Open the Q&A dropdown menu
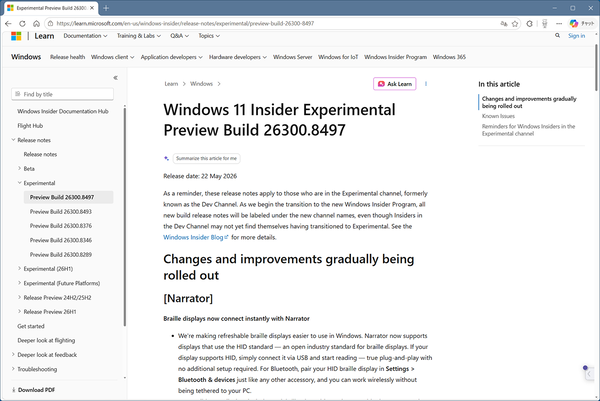Screen dimensions: 600x401 tap(179, 36)
